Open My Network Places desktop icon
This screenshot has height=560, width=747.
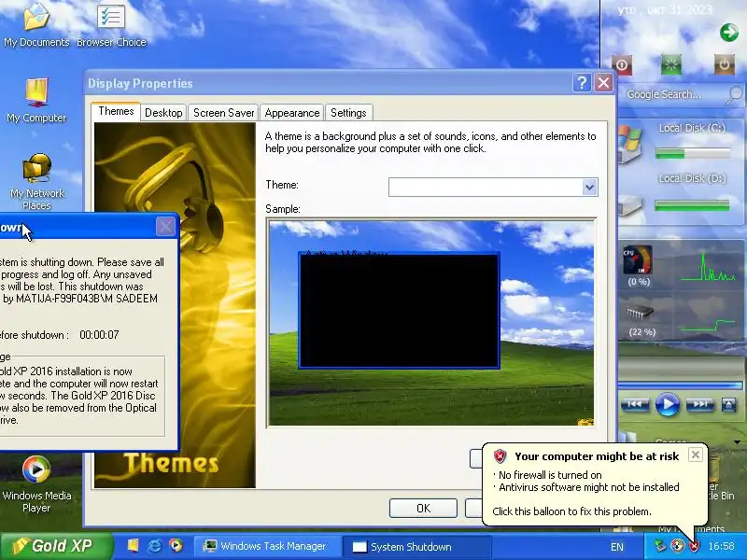click(x=36, y=181)
